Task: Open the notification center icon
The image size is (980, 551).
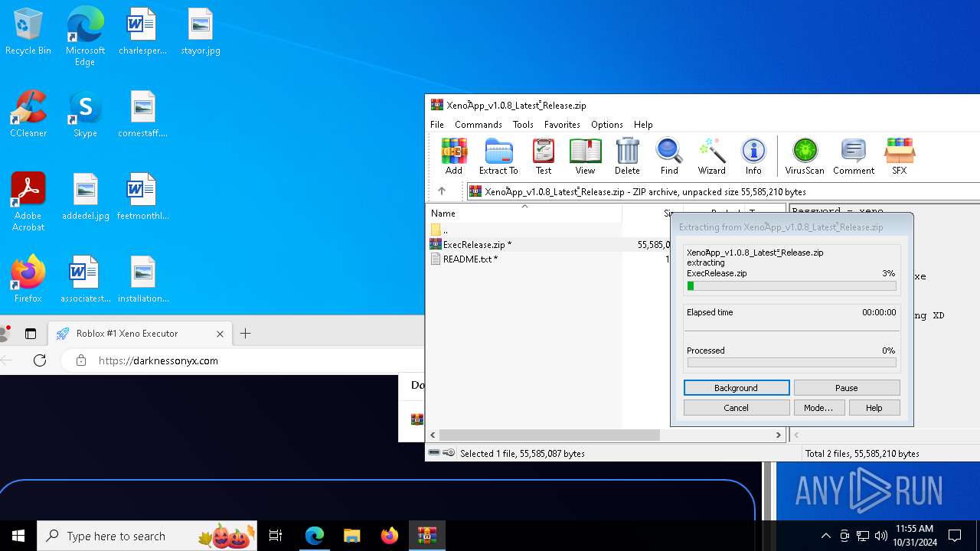Action: click(955, 536)
